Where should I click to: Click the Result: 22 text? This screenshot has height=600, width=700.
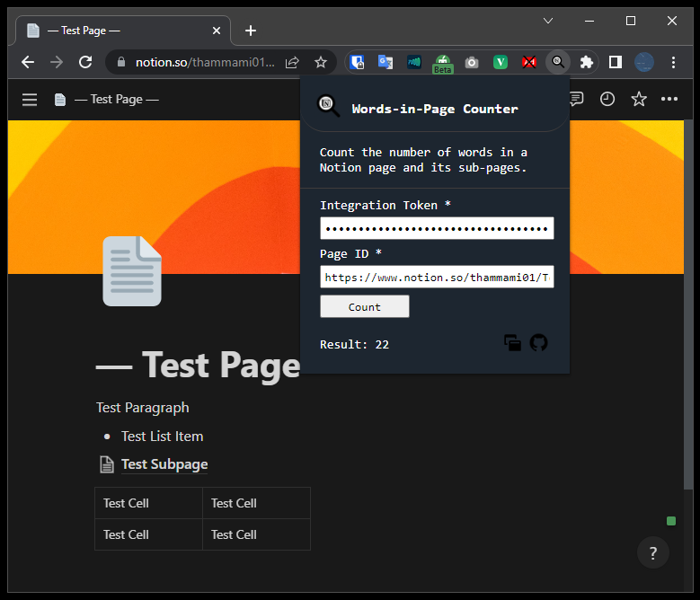(x=354, y=344)
